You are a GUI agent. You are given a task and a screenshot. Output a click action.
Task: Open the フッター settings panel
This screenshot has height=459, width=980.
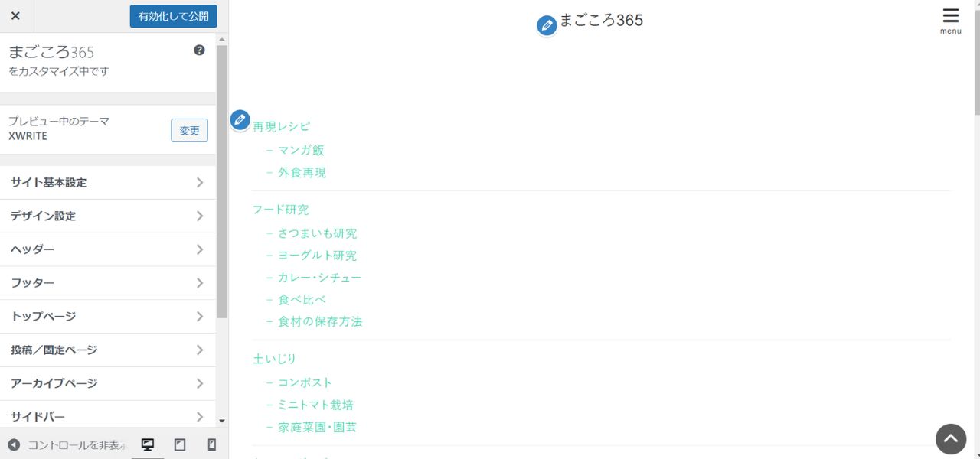click(x=107, y=283)
